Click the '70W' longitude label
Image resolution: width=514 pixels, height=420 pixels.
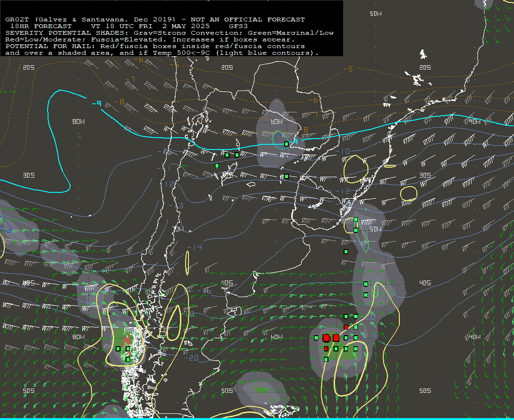click(178, 229)
